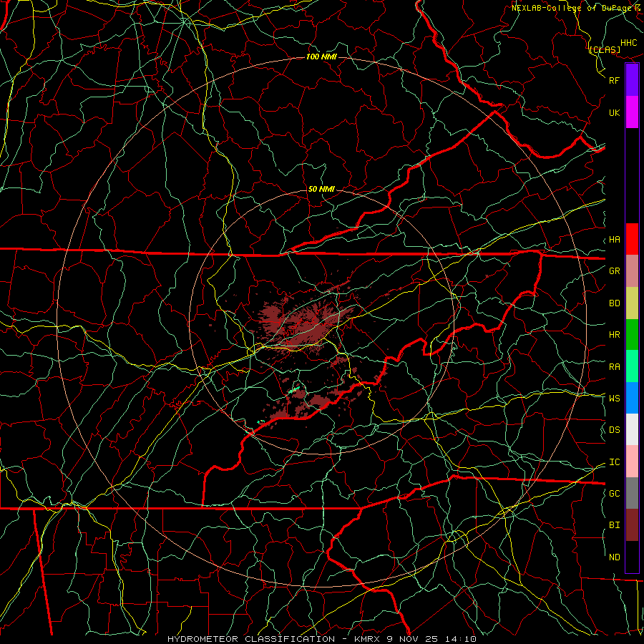644x644 pixels.
Task: Click the RA light green legend swatch
Action: pyautogui.click(x=632, y=366)
